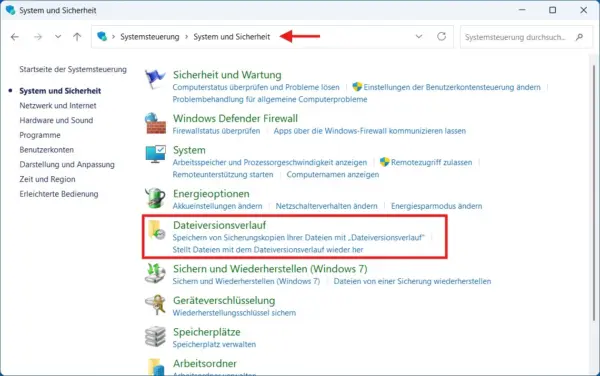Expand the recent locations dropdown arrow
Viewport: 600px width, 376px height.
click(x=58, y=37)
